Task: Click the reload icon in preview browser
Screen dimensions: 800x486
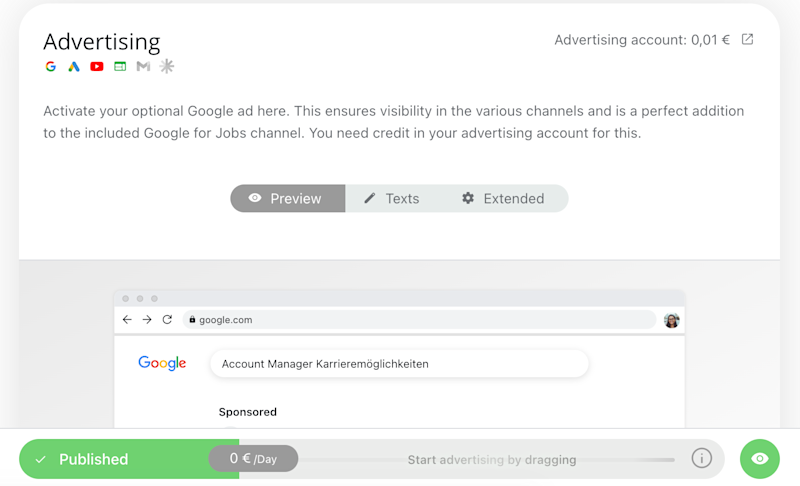Action: [x=167, y=320]
